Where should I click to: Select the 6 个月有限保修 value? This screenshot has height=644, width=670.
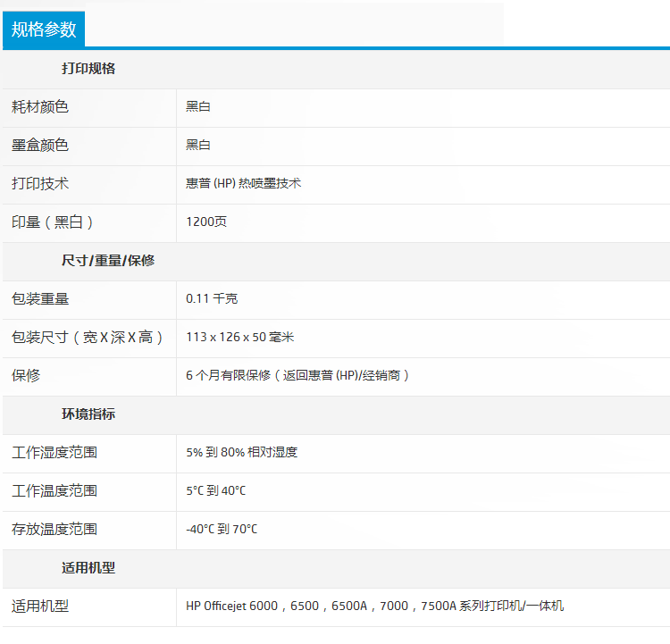(297, 376)
